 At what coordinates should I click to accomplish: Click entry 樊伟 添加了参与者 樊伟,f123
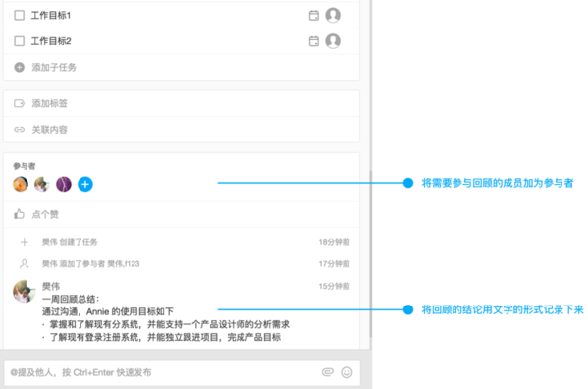tap(90, 264)
